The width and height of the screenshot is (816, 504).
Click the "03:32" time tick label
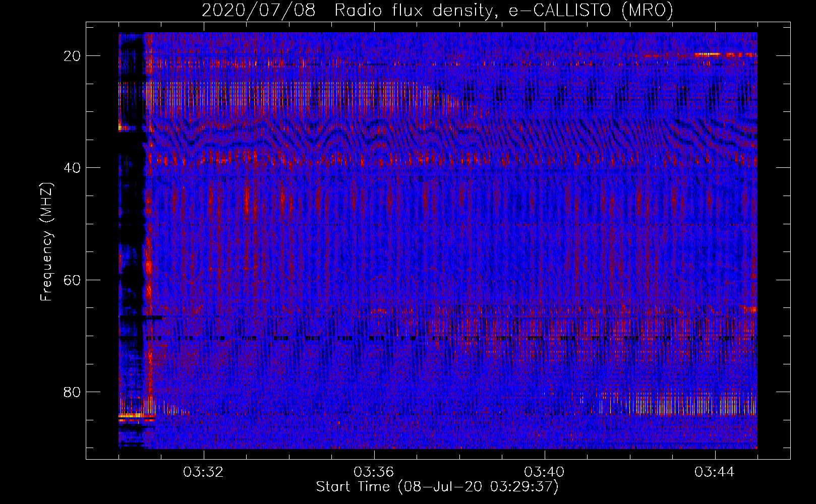click(203, 472)
